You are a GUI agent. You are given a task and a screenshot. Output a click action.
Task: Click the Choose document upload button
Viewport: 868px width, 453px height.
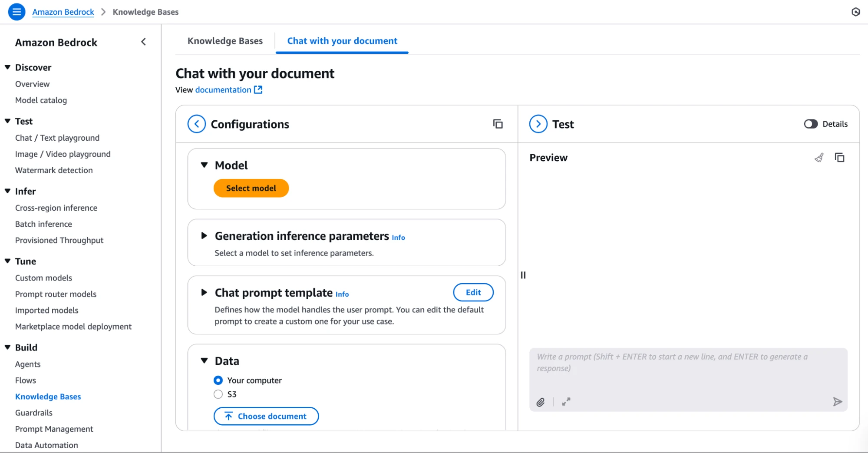266,416
